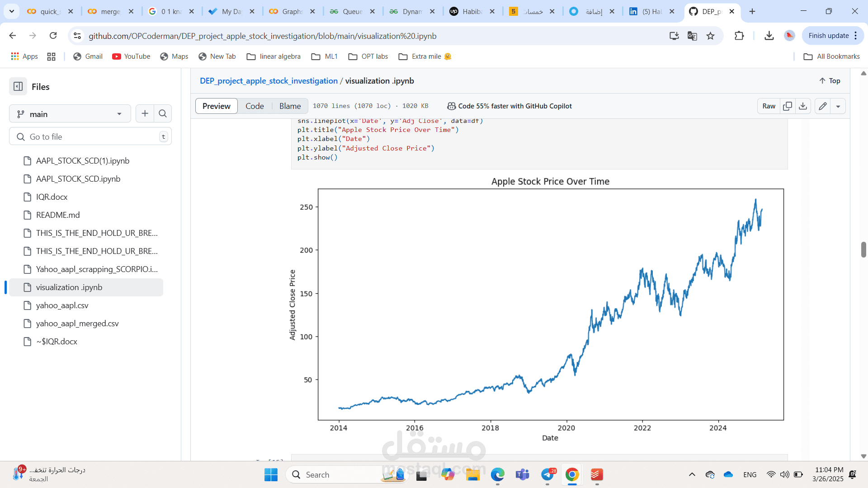The width and height of the screenshot is (868, 488).
Task: Open Windows Start menu
Action: tap(271, 474)
